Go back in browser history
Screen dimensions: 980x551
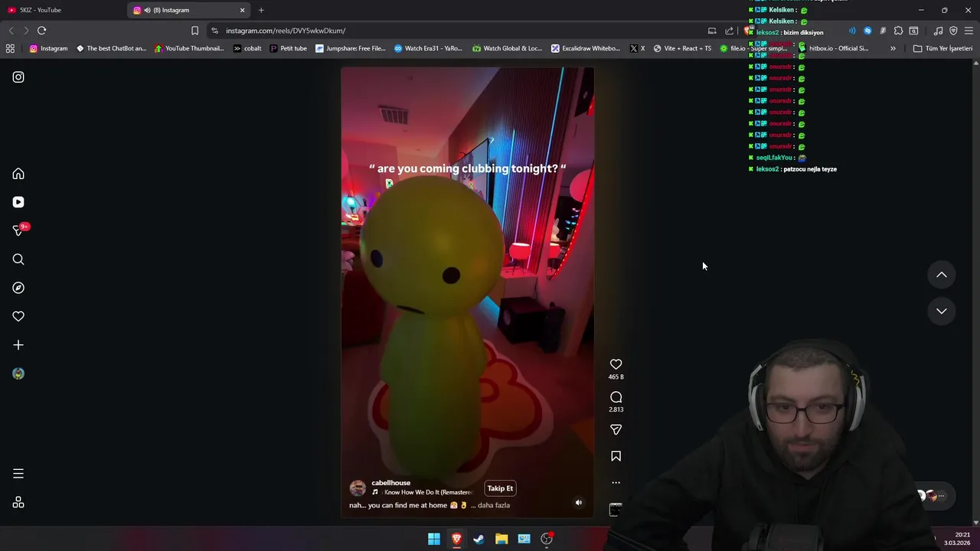click(11, 31)
